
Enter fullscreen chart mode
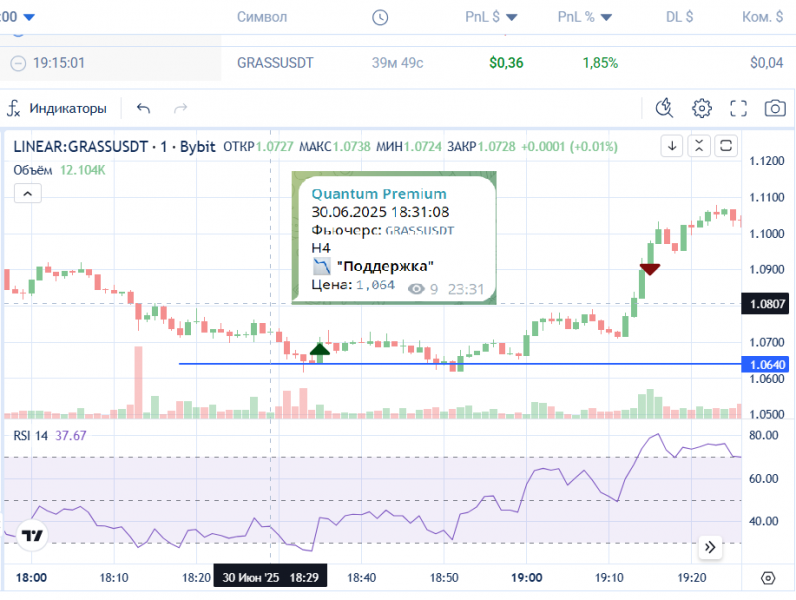739,108
